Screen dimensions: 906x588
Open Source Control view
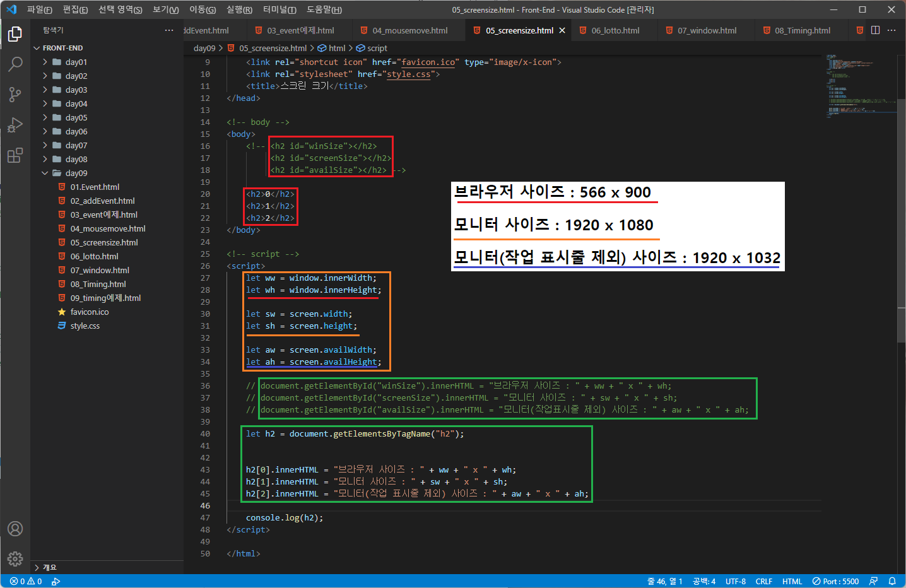click(15, 94)
